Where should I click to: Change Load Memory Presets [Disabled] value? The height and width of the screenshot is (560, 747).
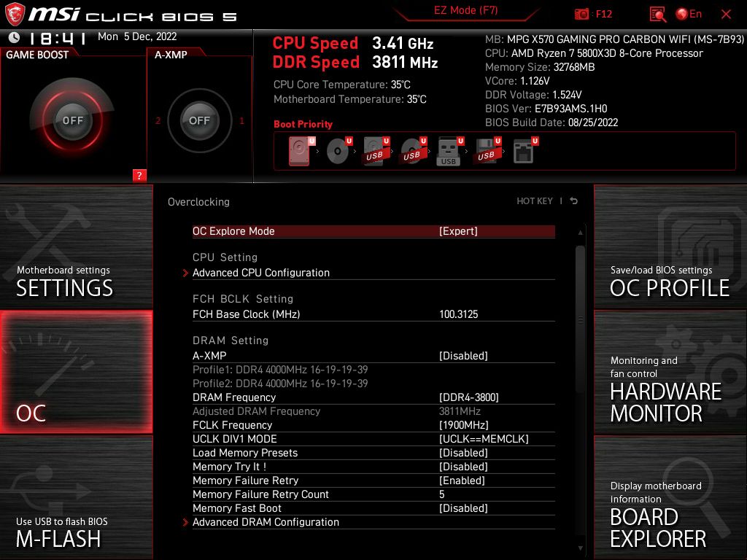[x=463, y=452]
